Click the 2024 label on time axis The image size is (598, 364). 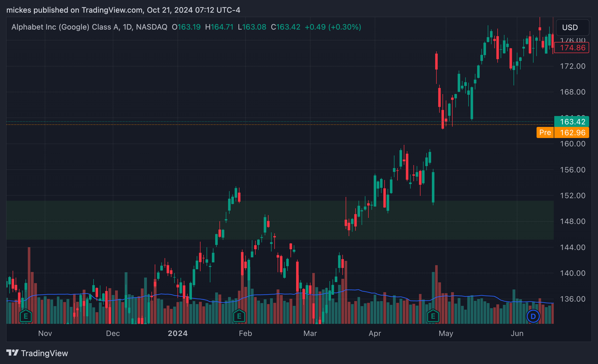click(178, 333)
